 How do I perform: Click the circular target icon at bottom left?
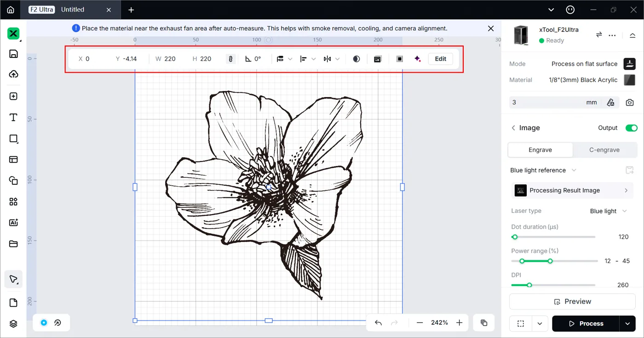click(x=44, y=323)
